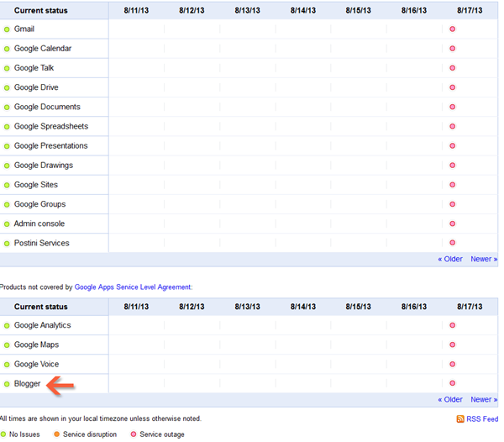Click the green status dot beside Google Maps
504x442 pixels.
point(7,345)
